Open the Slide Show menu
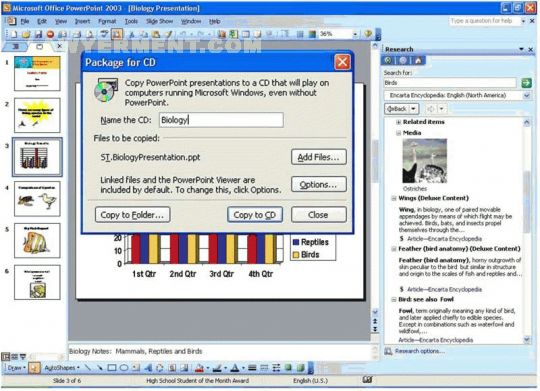 [x=159, y=21]
